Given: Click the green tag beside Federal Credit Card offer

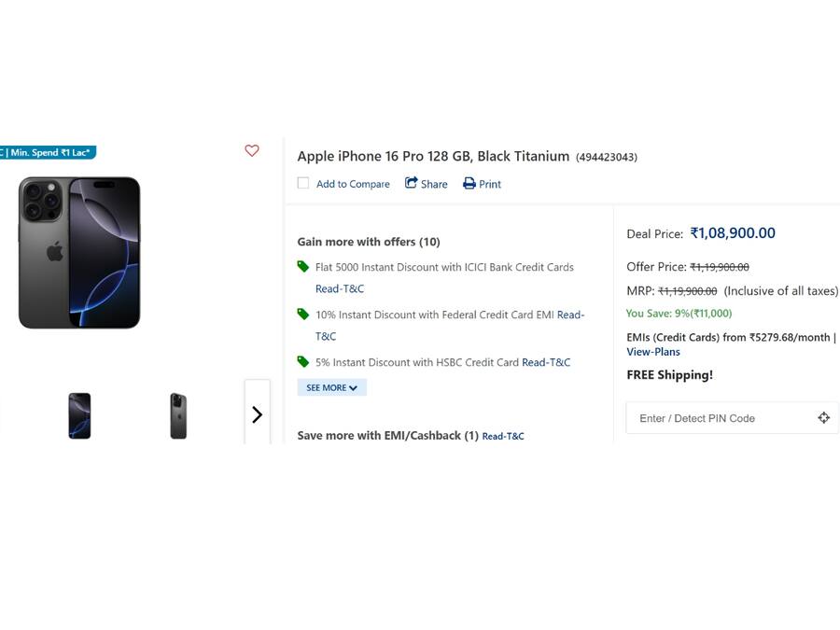Looking at the screenshot, I should pos(303,315).
